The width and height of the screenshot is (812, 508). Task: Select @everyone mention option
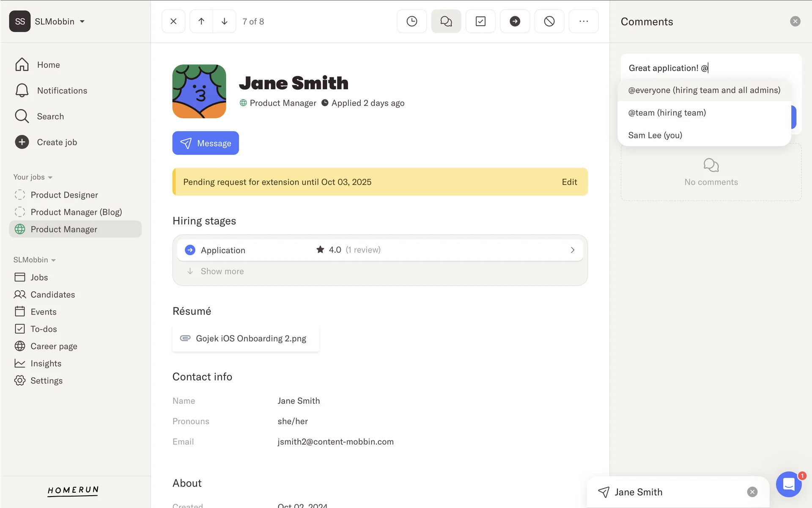point(704,90)
